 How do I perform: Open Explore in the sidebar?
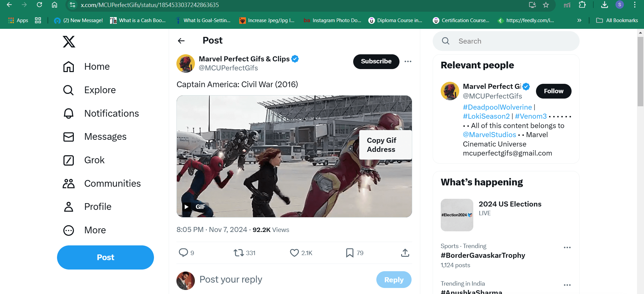(89, 90)
